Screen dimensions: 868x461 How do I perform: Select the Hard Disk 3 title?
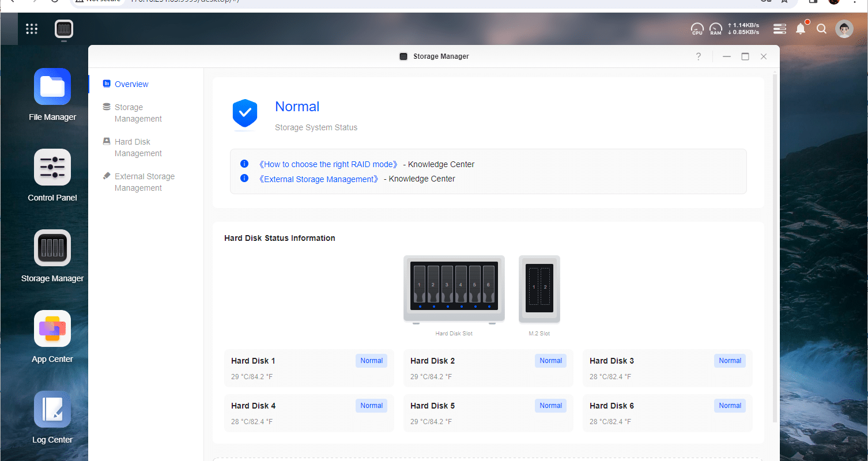(612, 361)
